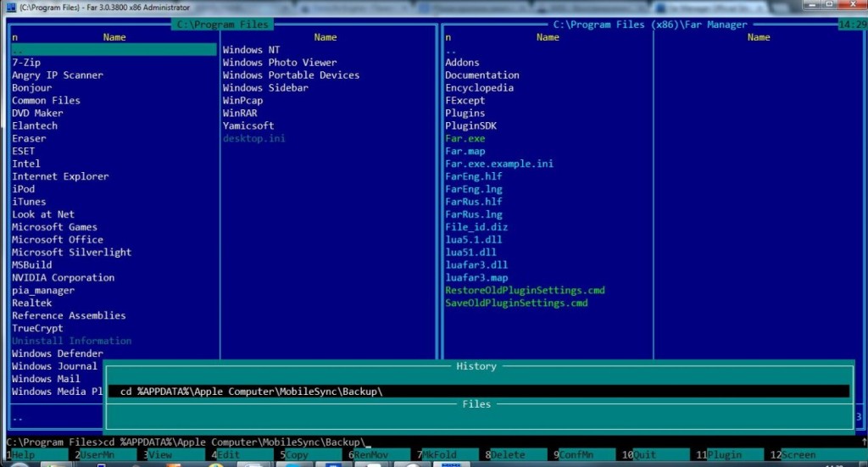Select 7 MkFold in the key bar
Screen dimensions: 868x467
tap(439, 455)
